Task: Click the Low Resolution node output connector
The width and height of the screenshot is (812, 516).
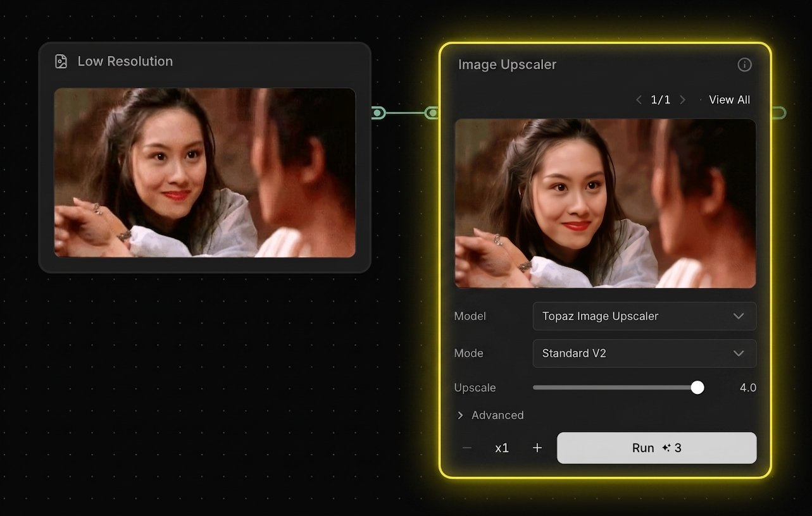Action: pos(378,113)
